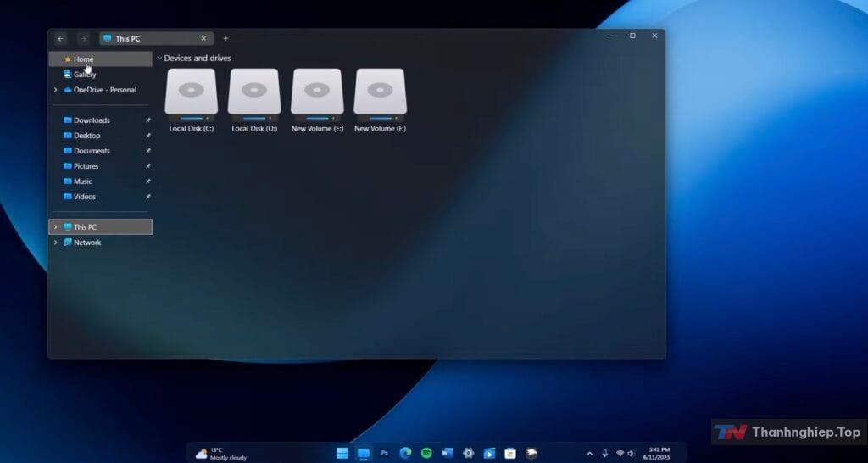This screenshot has height=463, width=868.
Task: Show hidden system tray icons
Action: pyautogui.click(x=590, y=454)
